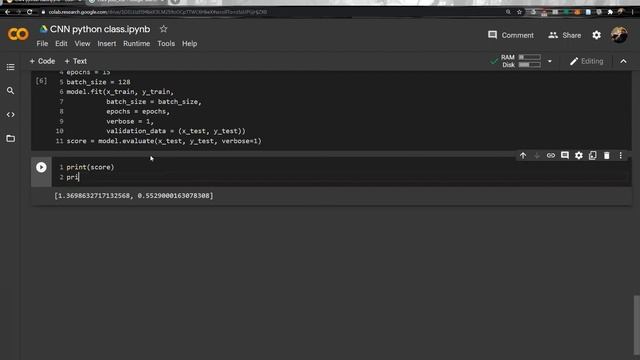Bookmark this page with the star icon
The height and width of the screenshot is (360, 640).
tap(519, 12)
